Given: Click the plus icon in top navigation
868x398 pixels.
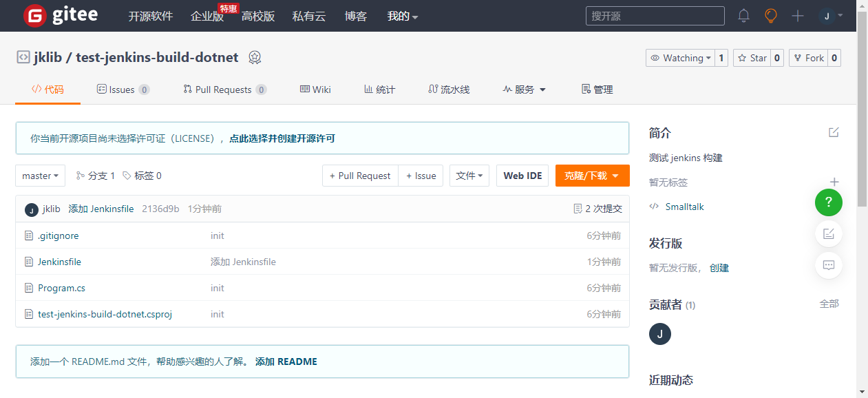Looking at the screenshot, I should click(x=798, y=16).
